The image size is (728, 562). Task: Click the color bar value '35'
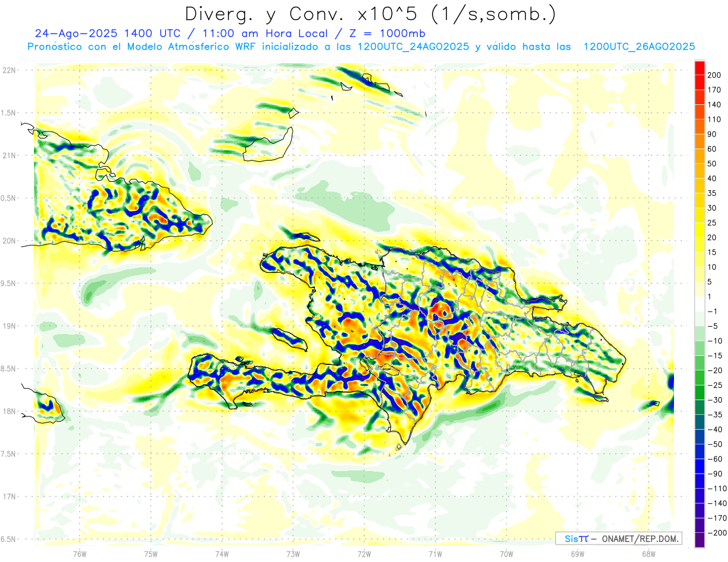pos(712,193)
